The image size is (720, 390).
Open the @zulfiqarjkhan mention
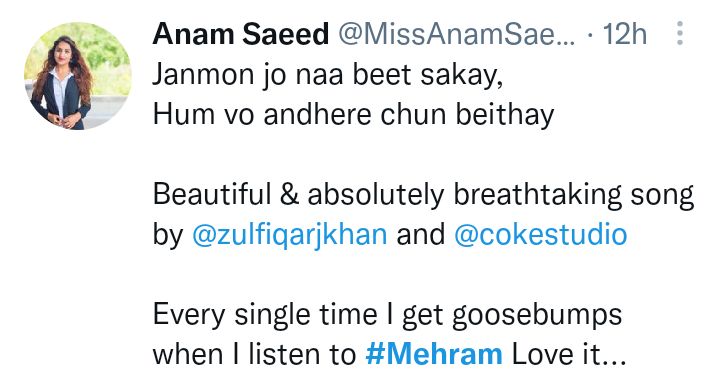[289, 235]
